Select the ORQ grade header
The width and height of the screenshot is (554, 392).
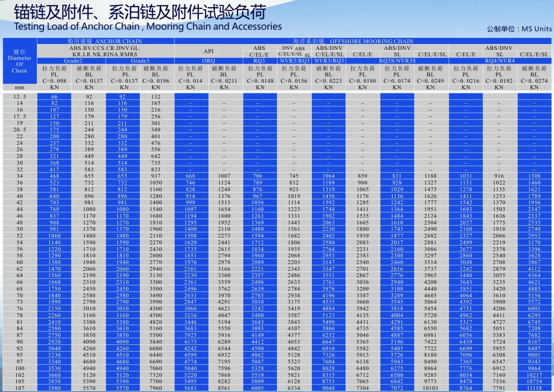(x=209, y=61)
